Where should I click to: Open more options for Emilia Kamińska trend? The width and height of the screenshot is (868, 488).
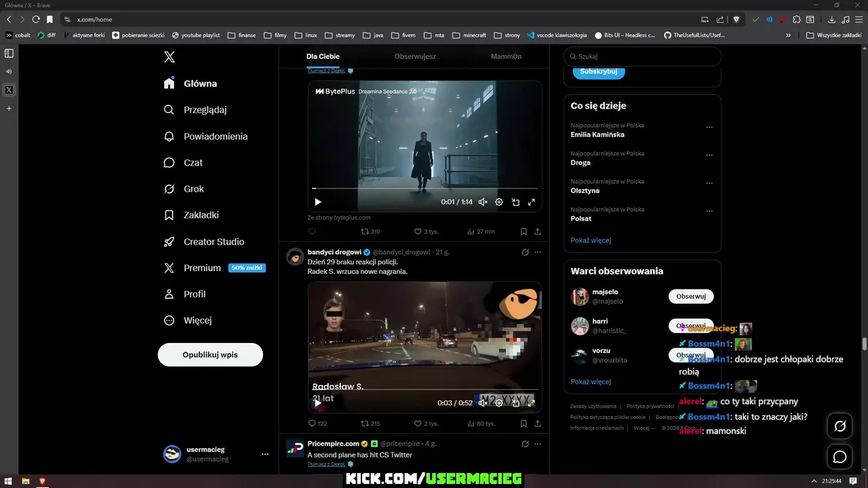click(709, 127)
